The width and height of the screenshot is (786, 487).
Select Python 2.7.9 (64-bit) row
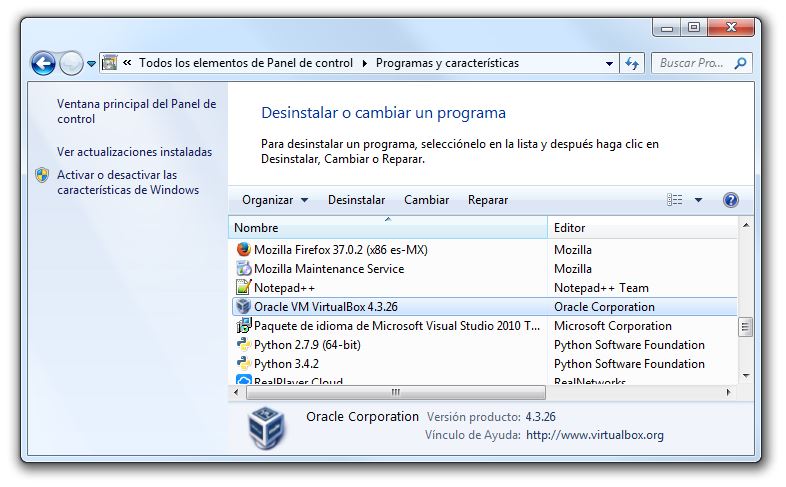pos(485,345)
